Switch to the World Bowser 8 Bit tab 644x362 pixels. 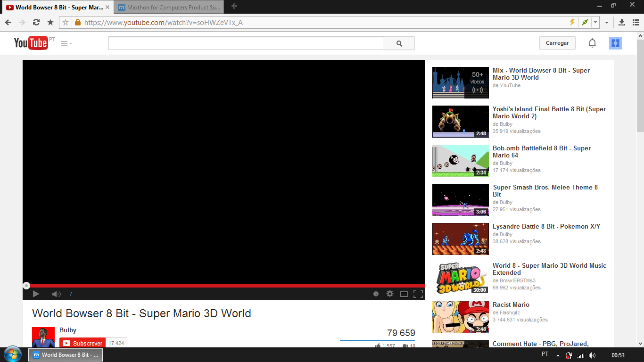(57, 7)
